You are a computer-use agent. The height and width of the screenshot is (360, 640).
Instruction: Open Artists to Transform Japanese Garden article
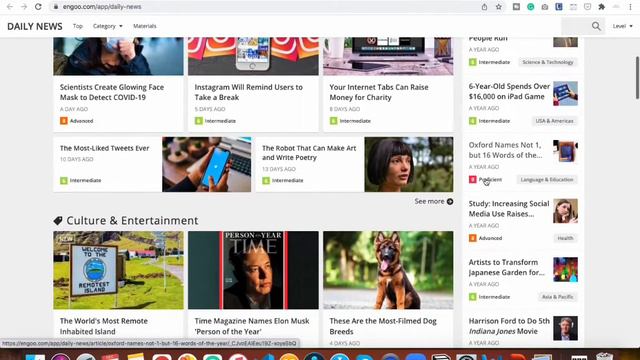(x=507, y=267)
